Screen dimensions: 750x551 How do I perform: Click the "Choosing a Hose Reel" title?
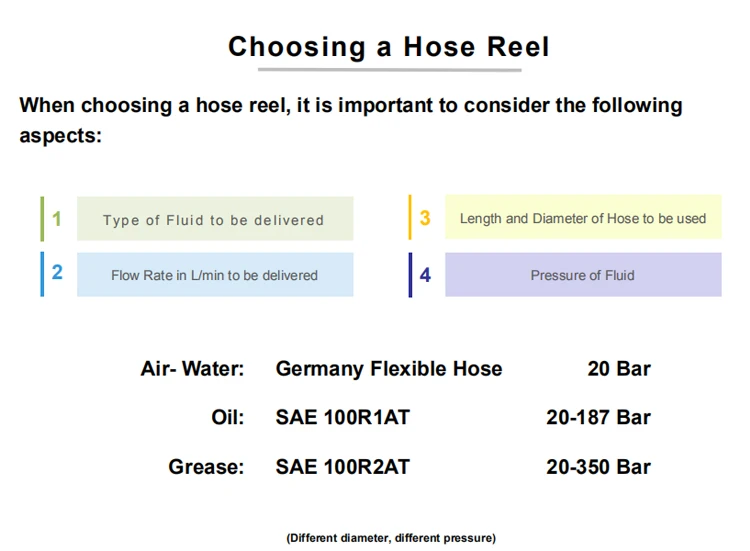(388, 47)
